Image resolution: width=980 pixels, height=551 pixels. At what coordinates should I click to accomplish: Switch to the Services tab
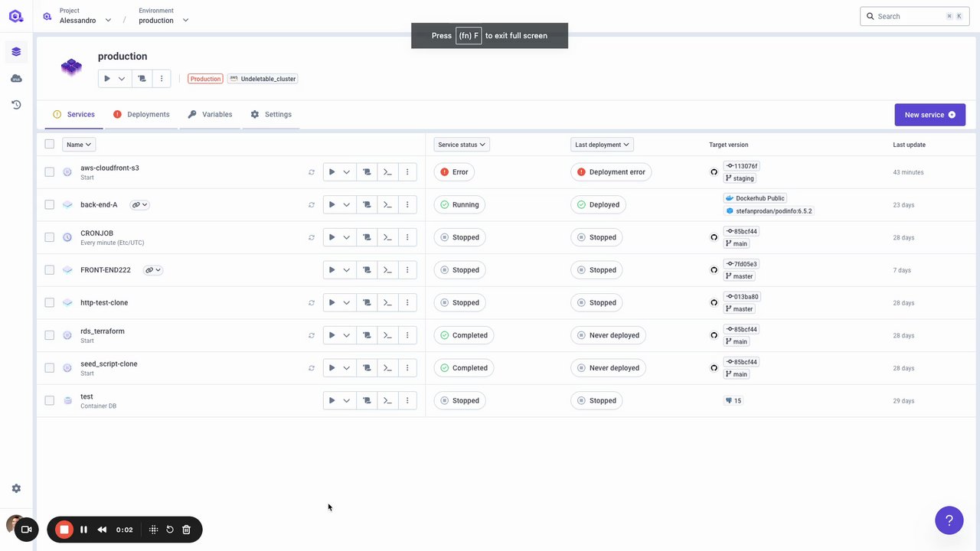(x=73, y=115)
